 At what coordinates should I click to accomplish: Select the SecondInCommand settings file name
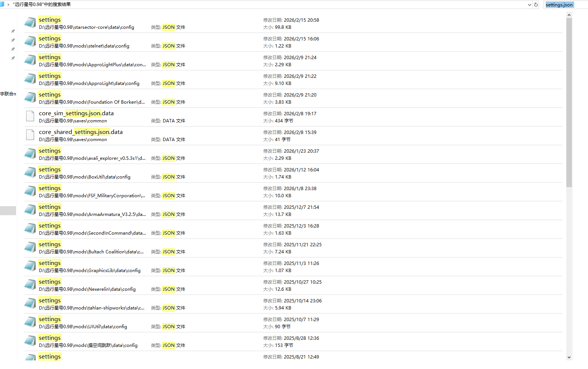(49, 226)
